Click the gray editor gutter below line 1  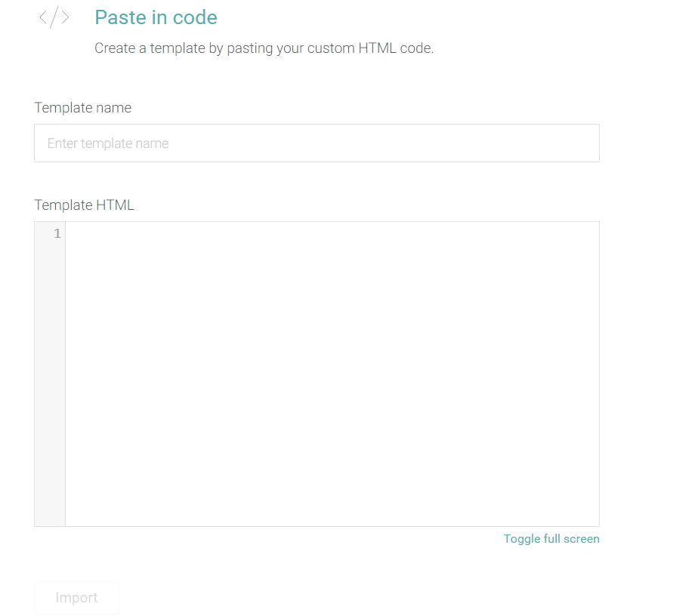click(50, 383)
